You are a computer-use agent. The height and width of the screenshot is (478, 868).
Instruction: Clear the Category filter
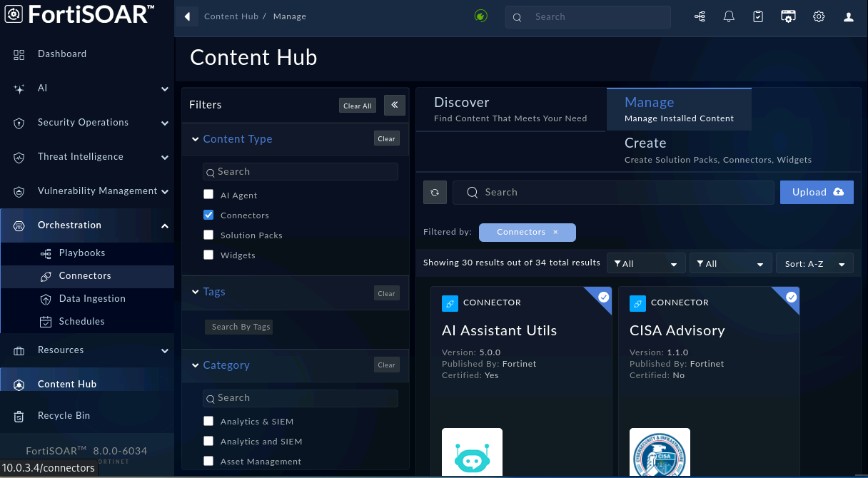pos(387,365)
